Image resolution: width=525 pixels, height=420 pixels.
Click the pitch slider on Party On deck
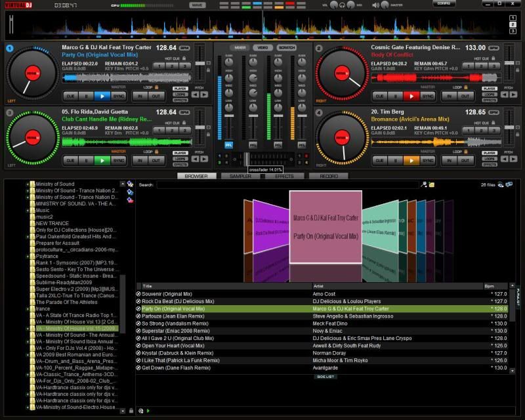pyautogui.click(x=200, y=63)
